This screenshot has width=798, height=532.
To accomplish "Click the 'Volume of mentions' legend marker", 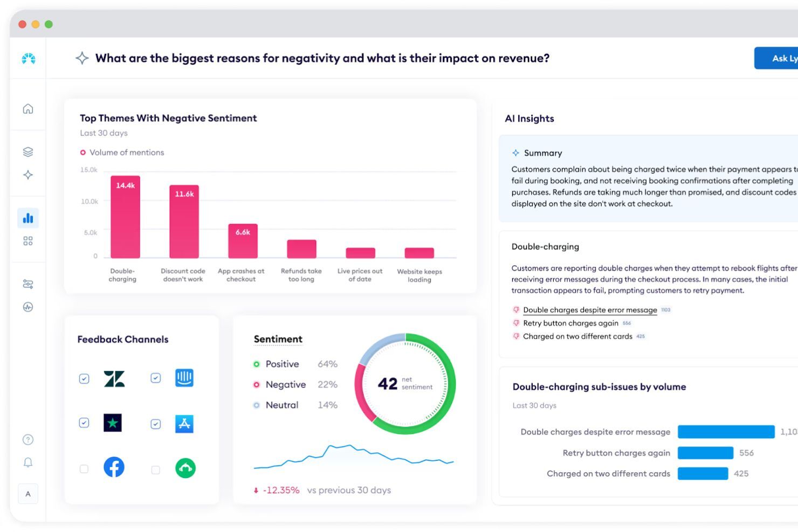I will point(83,153).
